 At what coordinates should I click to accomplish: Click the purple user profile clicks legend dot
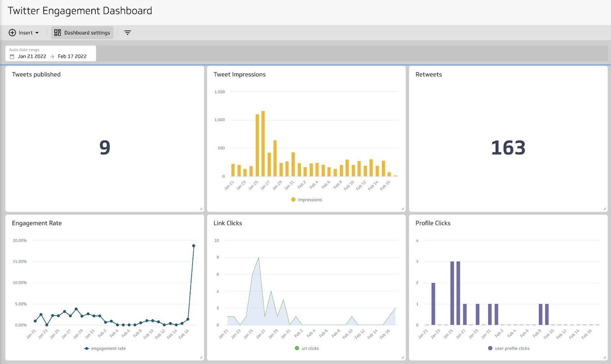490,348
